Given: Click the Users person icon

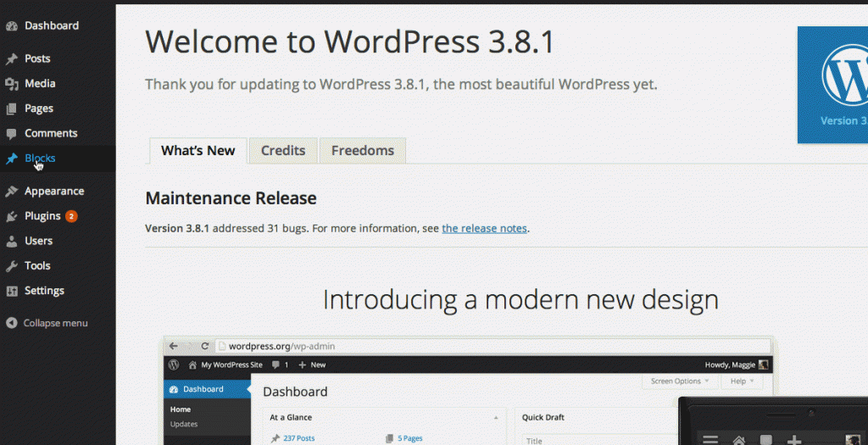Looking at the screenshot, I should pyautogui.click(x=12, y=242).
